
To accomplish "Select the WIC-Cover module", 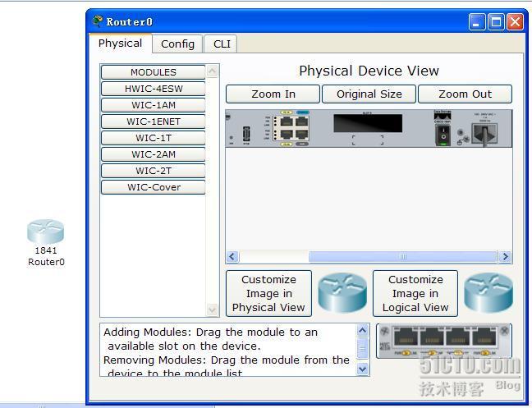I will [x=153, y=187].
